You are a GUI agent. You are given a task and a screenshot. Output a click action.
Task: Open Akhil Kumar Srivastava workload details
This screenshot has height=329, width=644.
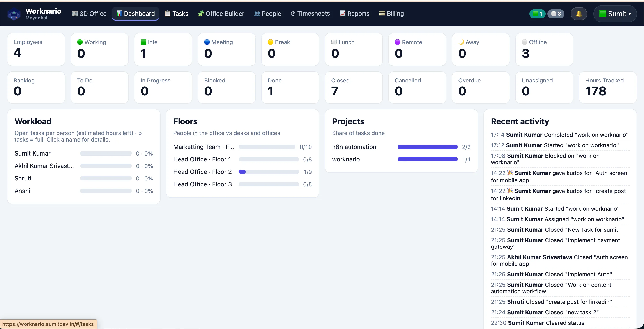click(x=44, y=166)
